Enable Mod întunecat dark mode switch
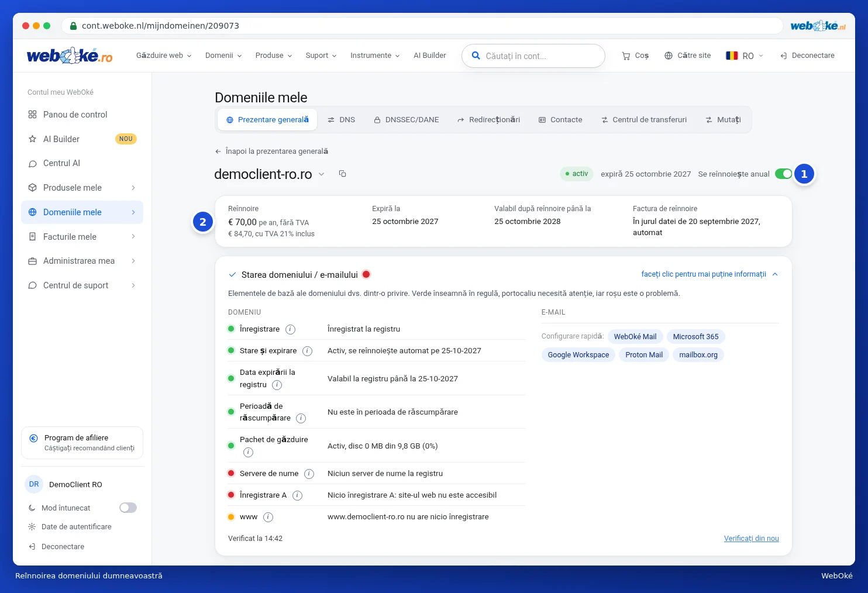The image size is (868, 593). click(128, 508)
